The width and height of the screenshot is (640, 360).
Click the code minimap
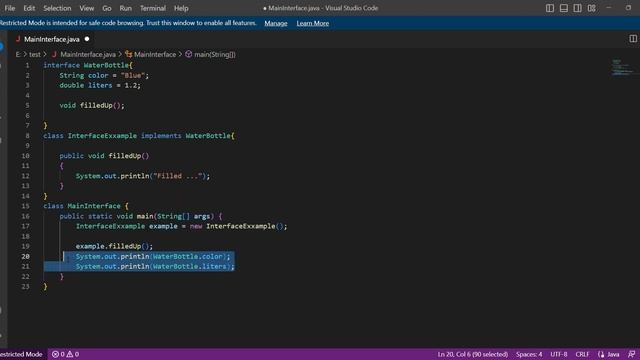[x=622, y=68]
